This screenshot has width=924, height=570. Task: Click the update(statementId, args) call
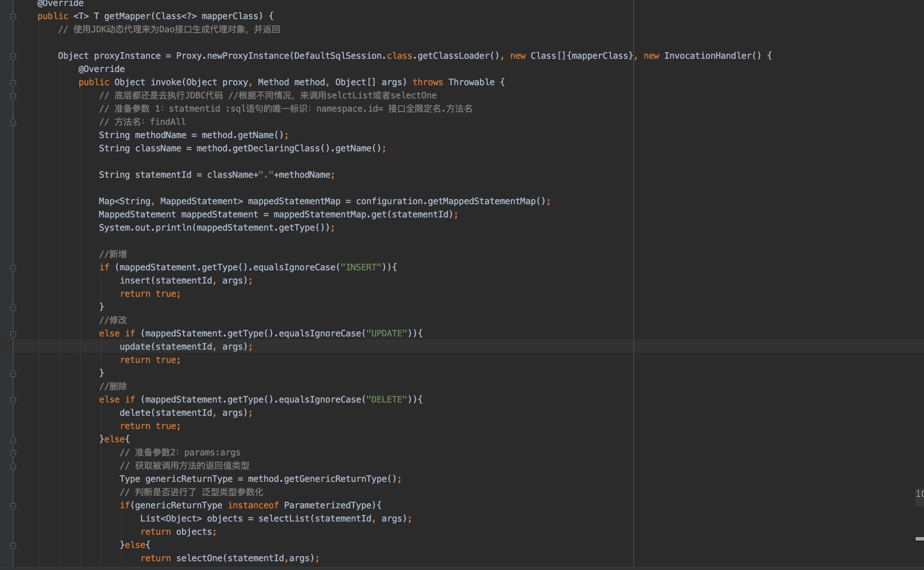[183, 346]
